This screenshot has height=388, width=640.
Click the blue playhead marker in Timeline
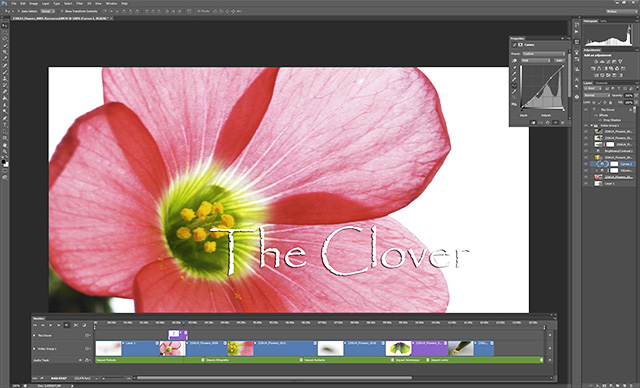coord(184,324)
